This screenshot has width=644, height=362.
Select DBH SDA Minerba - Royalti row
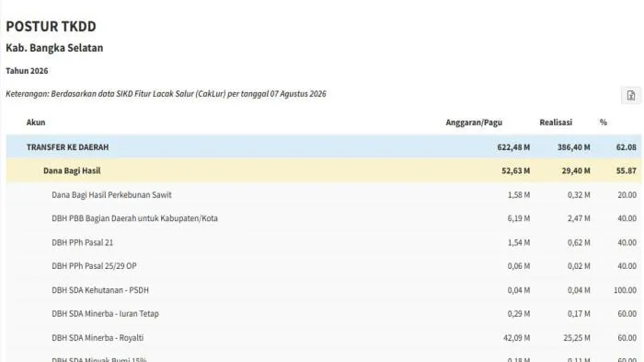click(324, 338)
